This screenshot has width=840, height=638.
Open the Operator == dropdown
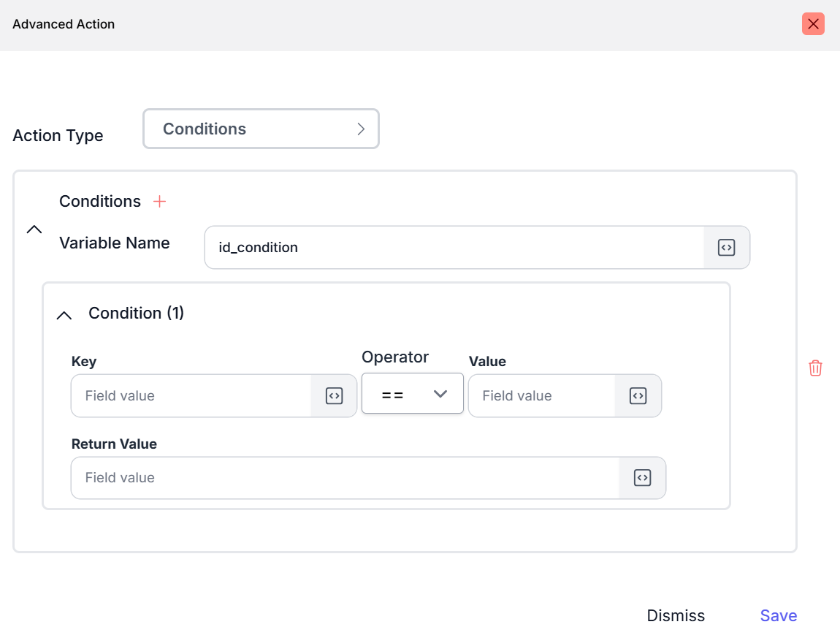(412, 394)
